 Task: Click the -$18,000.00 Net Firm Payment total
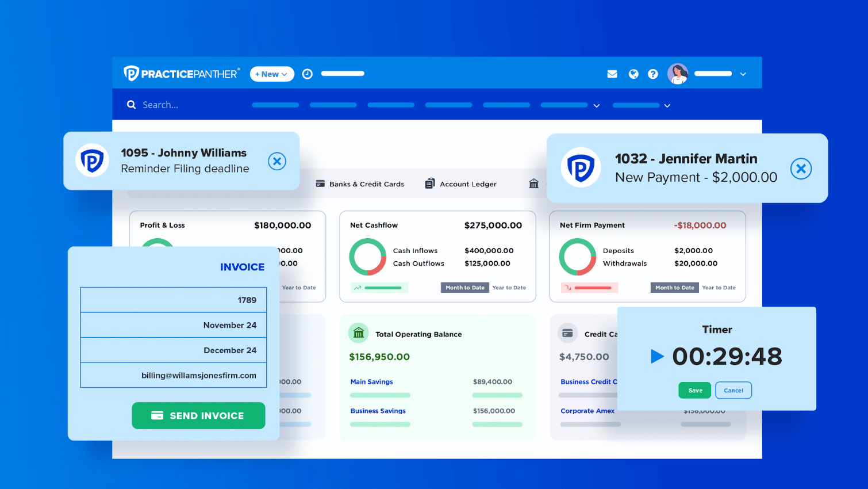click(700, 226)
